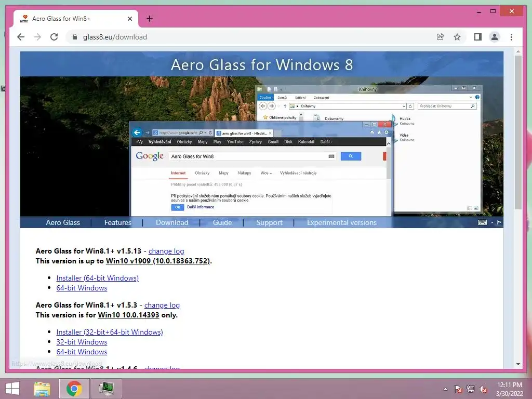The image size is (532, 399).
Task: Open the Chrome profile menu
Action: pos(495,37)
